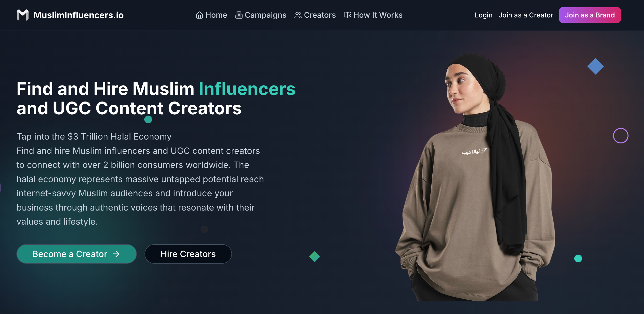Click the teal dot under the headline
Image resolution: width=644 pixels, height=314 pixels.
[x=148, y=120]
